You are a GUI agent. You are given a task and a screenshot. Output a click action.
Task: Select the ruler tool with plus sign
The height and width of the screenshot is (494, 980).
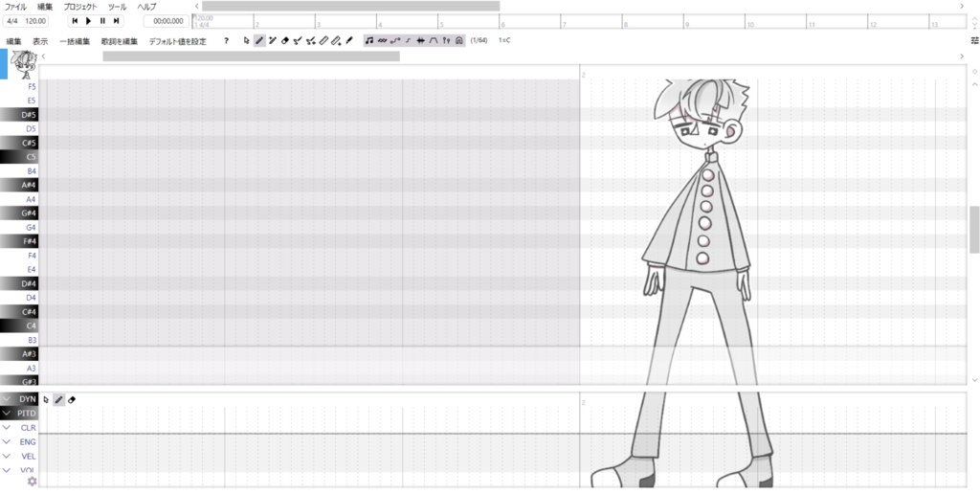(x=336, y=40)
